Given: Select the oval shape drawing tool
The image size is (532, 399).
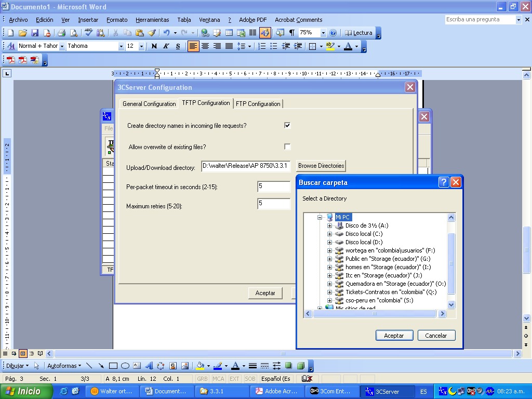Looking at the screenshot, I should pyautogui.click(x=125, y=366).
